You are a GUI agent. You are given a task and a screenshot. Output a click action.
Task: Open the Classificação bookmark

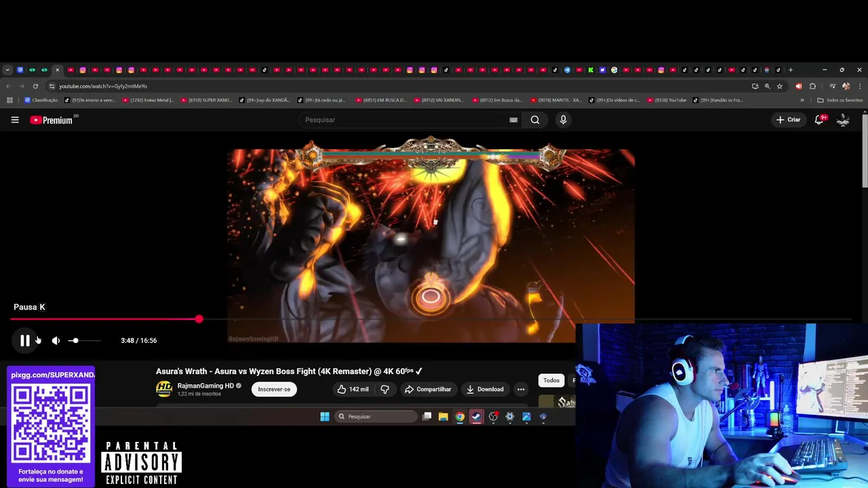coord(41,100)
